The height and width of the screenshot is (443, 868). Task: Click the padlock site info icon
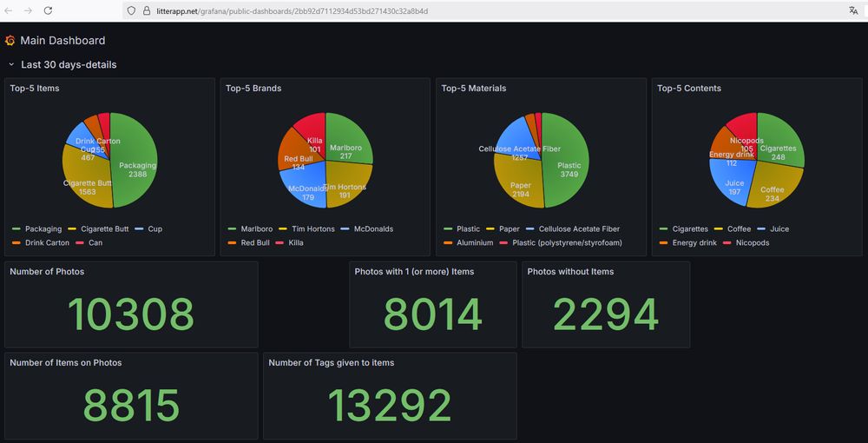pos(147,10)
